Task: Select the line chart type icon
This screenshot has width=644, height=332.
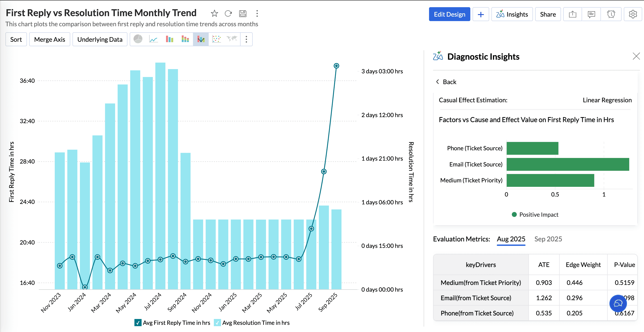Action: (153, 39)
